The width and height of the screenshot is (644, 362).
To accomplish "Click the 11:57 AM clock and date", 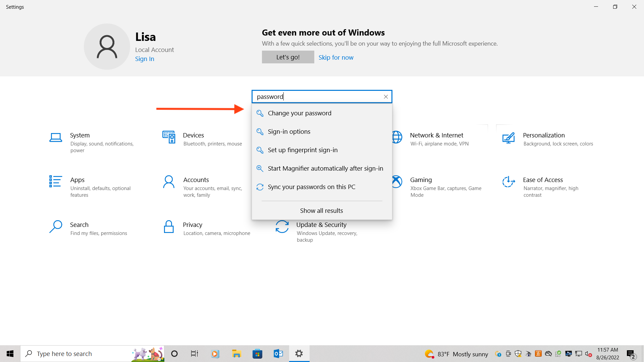I will pyautogui.click(x=607, y=354).
